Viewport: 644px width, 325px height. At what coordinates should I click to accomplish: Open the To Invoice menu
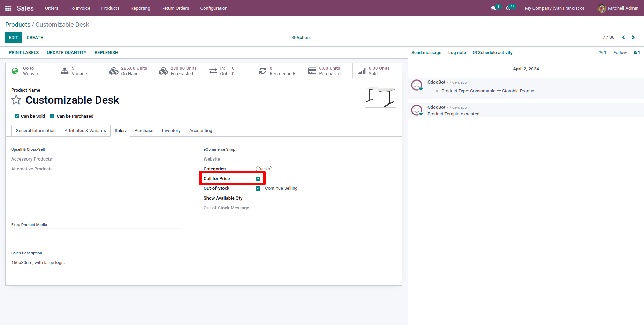click(80, 8)
